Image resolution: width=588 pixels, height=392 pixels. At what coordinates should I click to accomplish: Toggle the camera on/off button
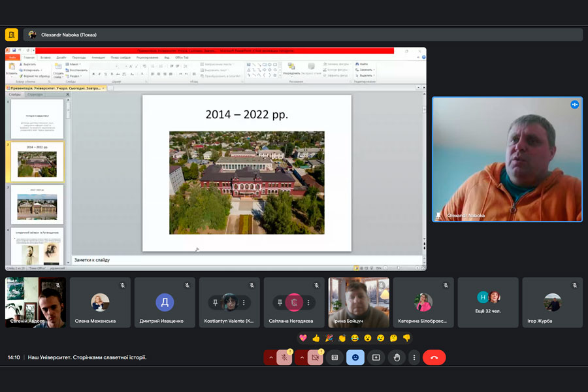(316, 357)
